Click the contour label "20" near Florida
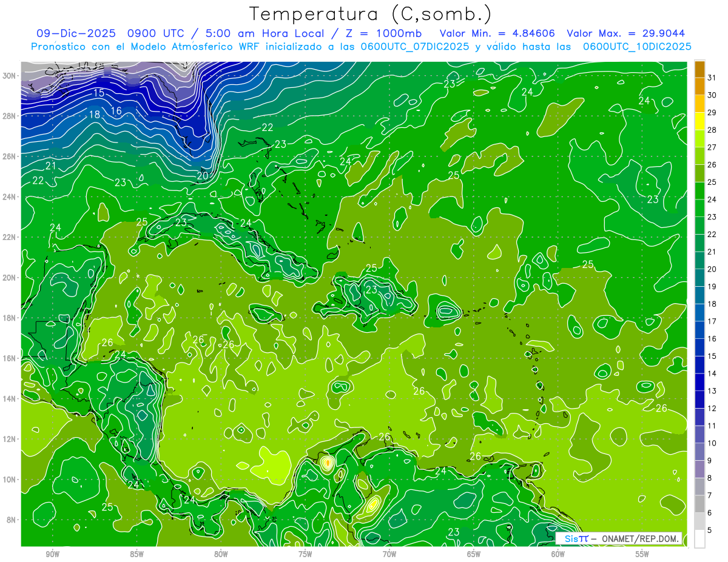The height and width of the screenshot is (562, 728). (x=202, y=176)
